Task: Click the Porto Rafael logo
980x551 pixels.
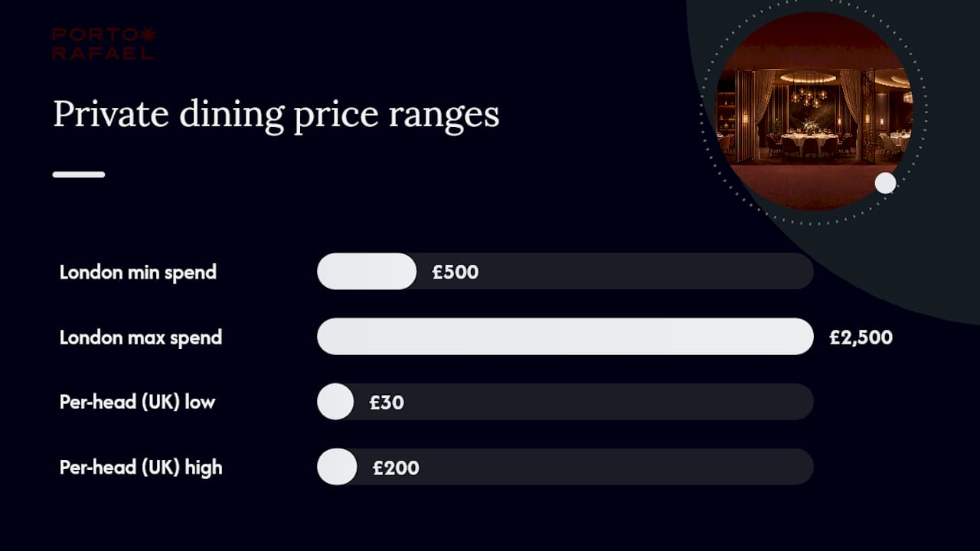Action: [x=104, y=44]
